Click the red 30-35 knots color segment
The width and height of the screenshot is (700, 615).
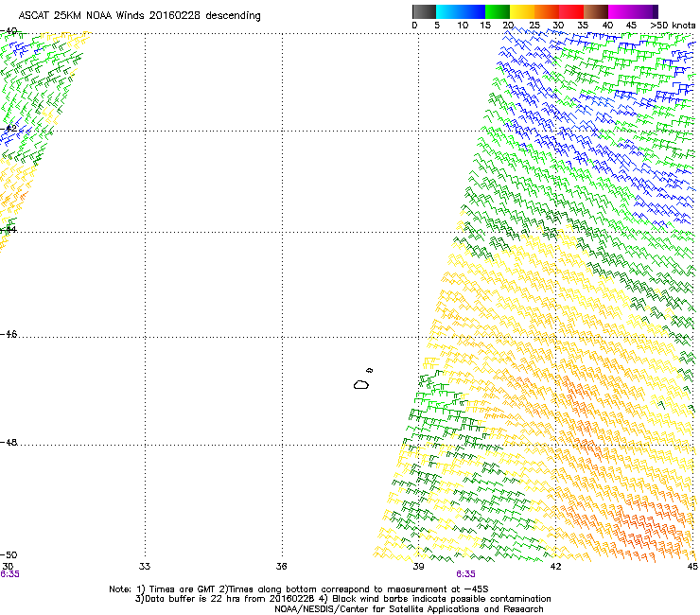[571, 11]
